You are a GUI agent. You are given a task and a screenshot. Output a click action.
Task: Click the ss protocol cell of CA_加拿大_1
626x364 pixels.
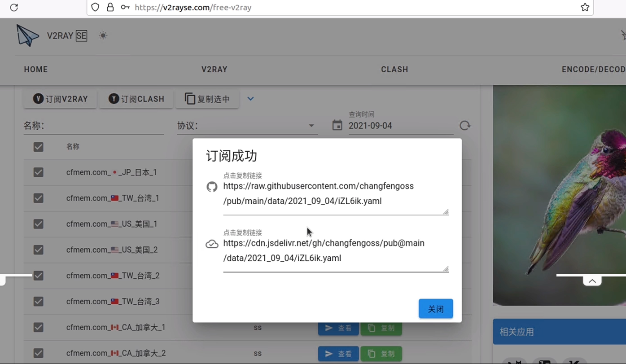pos(258,328)
